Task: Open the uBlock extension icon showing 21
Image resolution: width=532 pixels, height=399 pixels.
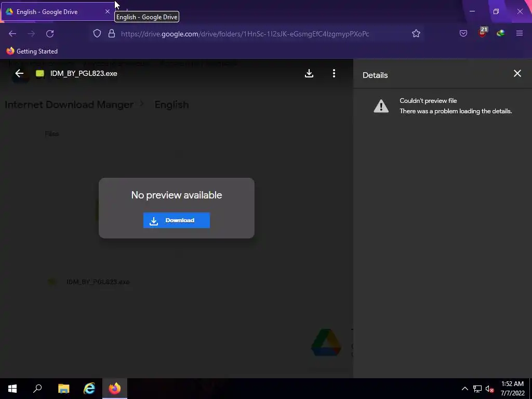Action: [483, 33]
